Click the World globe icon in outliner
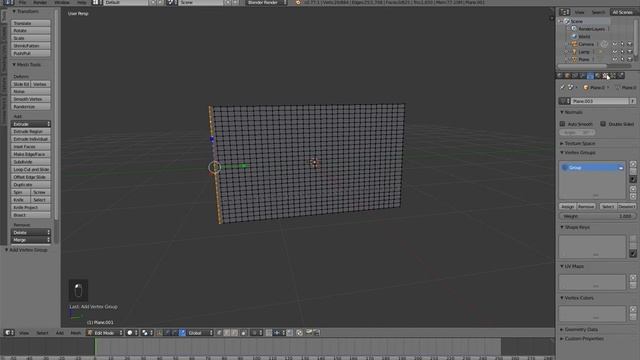The height and width of the screenshot is (360, 640). click(x=574, y=36)
